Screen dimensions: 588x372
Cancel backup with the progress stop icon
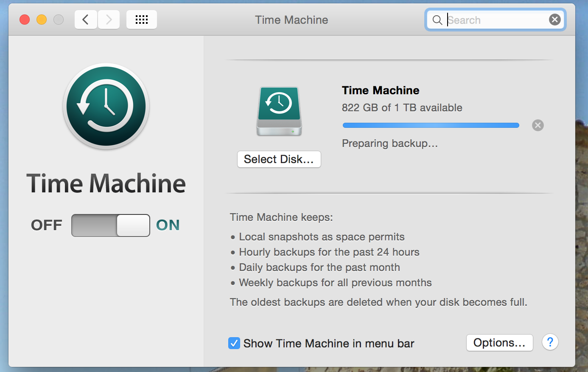(538, 125)
